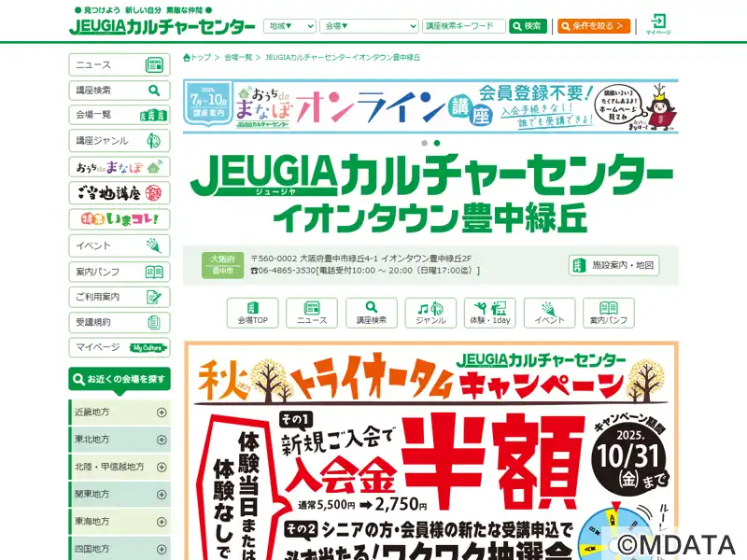This screenshot has height=560, width=747.
Task: Open the ニュース icon tab below address
Action: click(x=312, y=313)
